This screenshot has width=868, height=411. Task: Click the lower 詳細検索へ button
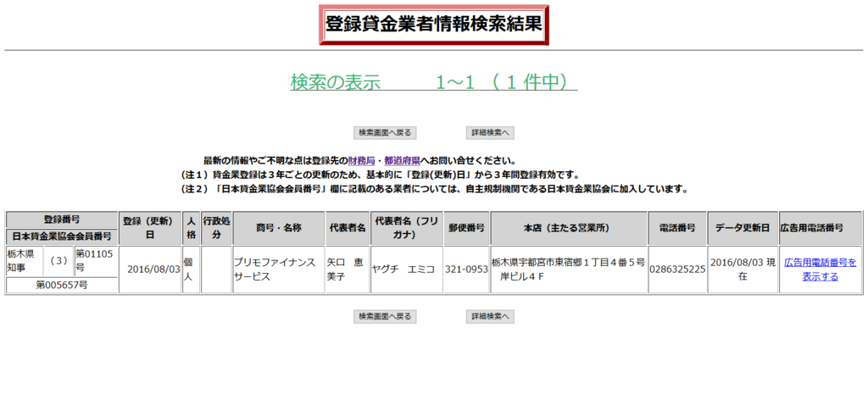[x=491, y=316]
